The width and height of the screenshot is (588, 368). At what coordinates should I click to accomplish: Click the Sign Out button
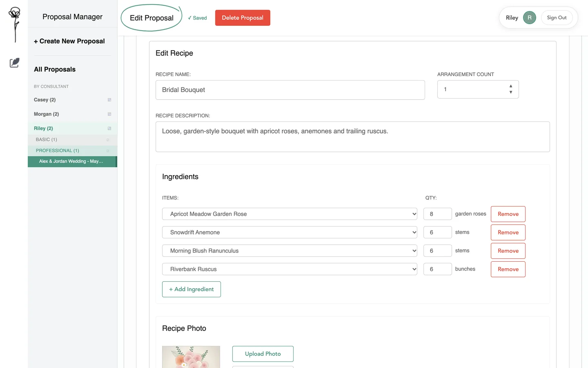click(x=557, y=18)
